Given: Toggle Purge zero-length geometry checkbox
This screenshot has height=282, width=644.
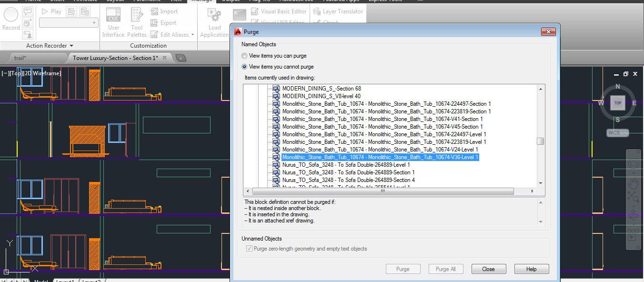Looking at the screenshot, I should point(249,249).
